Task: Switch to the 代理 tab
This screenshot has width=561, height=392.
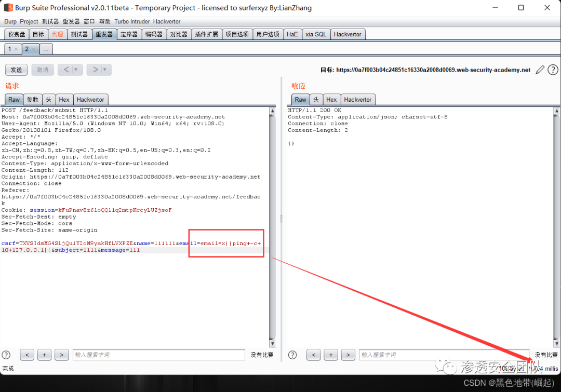Action: coord(57,34)
